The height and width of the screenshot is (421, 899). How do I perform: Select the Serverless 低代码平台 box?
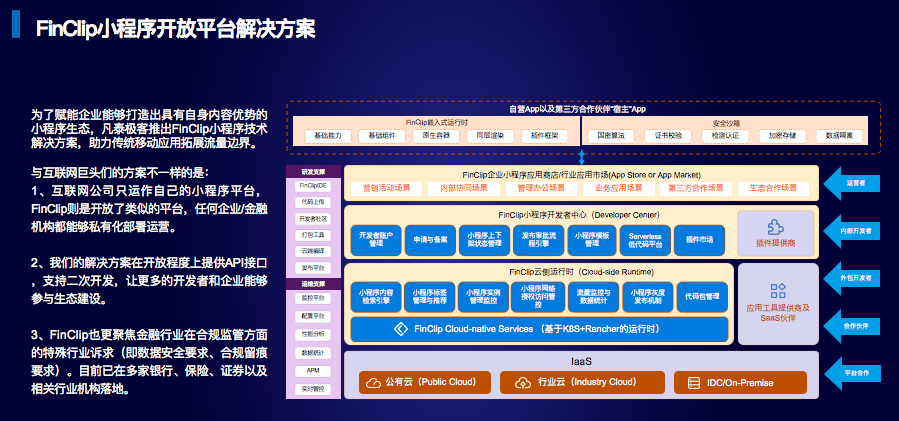click(645, 240)
